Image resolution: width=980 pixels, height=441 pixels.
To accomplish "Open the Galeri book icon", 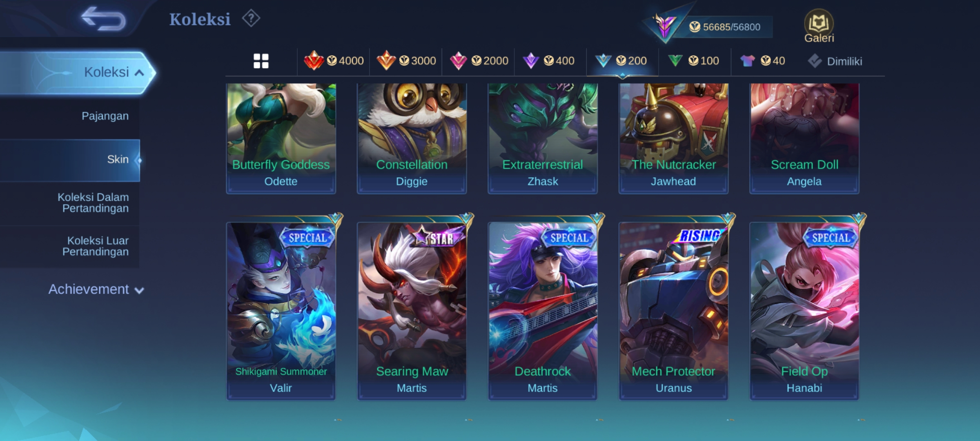I will (x=819, y=26).
